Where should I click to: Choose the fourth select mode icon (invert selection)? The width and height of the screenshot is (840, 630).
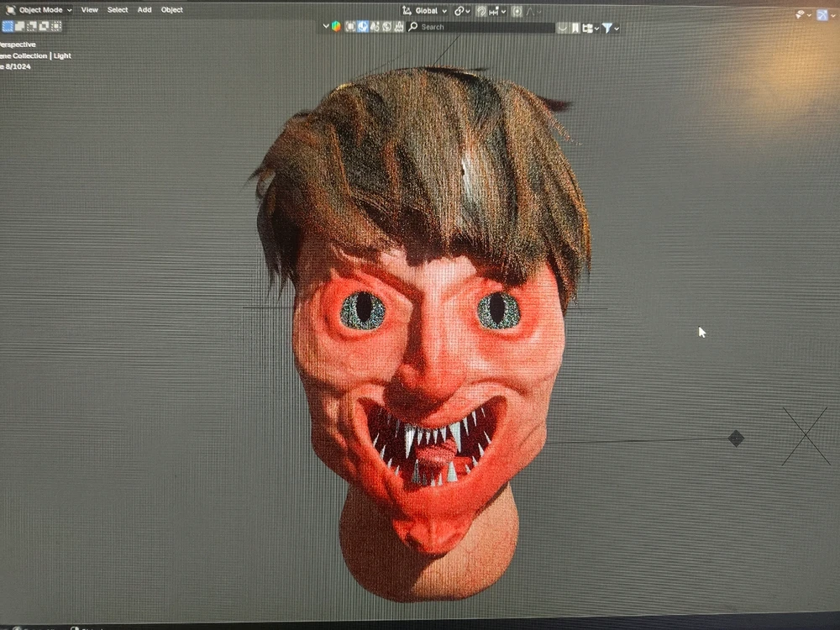(x=44, y=26)
